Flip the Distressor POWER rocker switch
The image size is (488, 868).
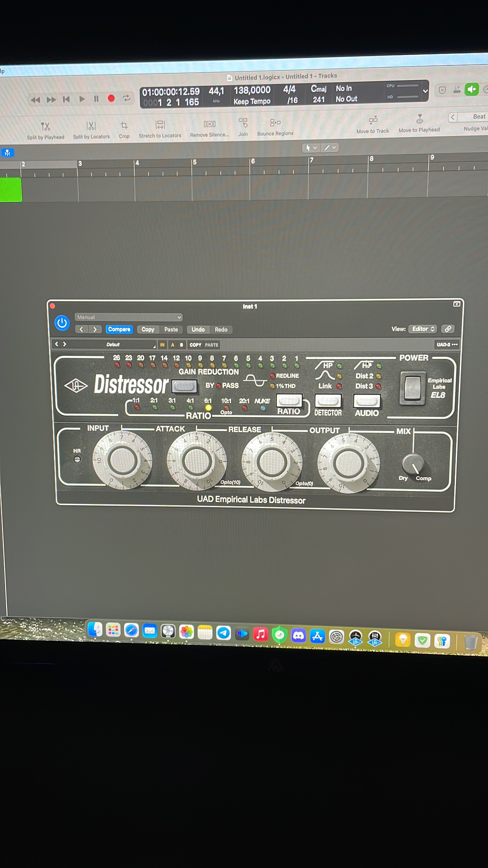[412, 388]
